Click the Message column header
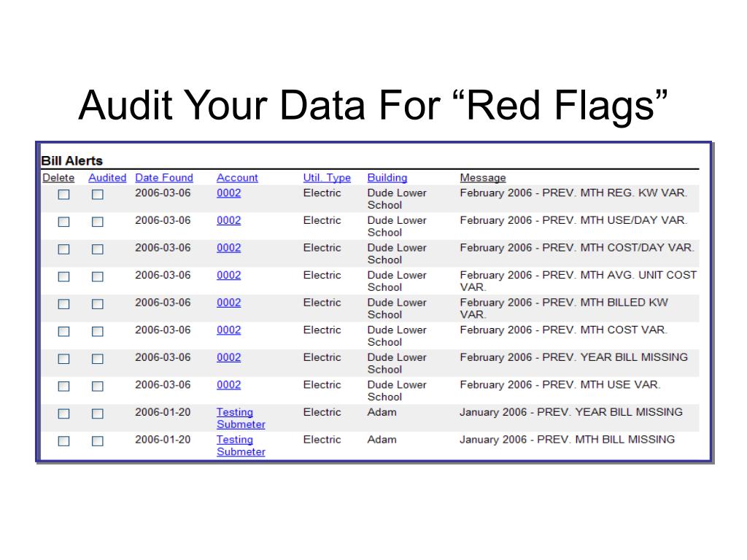Image resolution: width=747 pixels, height=560 pixels. (x=483, y=178)
